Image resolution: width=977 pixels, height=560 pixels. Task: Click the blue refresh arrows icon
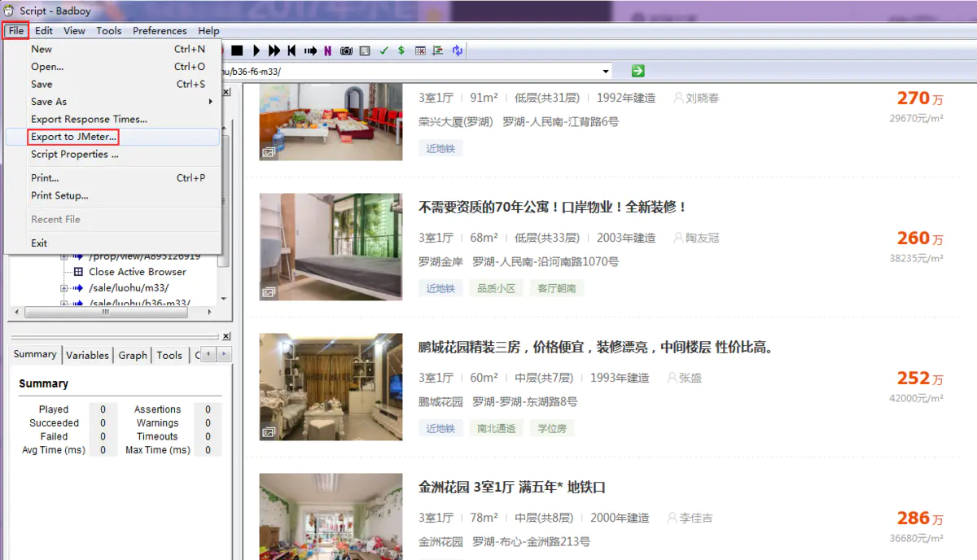pyautogui.click(x=458, y=50)
